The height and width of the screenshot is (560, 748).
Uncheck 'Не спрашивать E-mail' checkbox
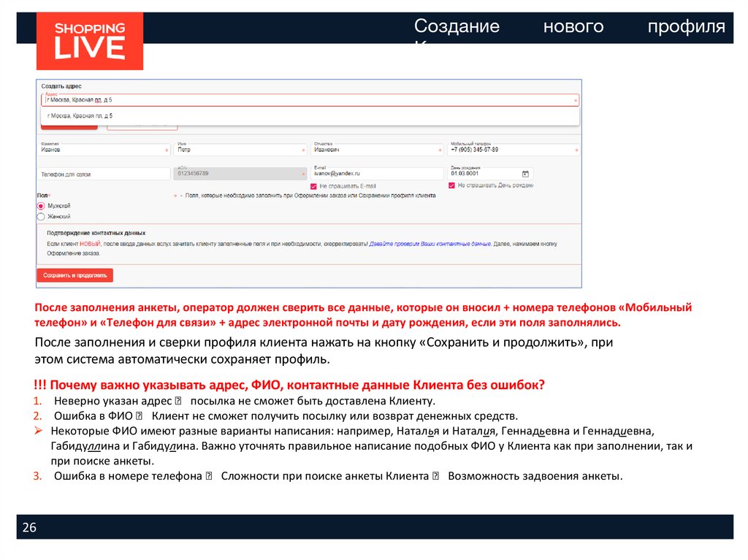(313, 186)
